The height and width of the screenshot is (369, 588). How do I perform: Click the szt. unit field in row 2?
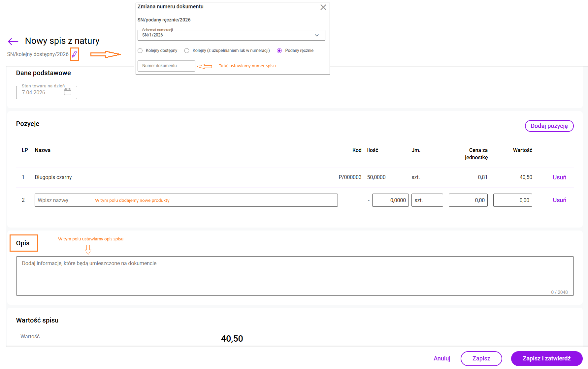point(427,200)
